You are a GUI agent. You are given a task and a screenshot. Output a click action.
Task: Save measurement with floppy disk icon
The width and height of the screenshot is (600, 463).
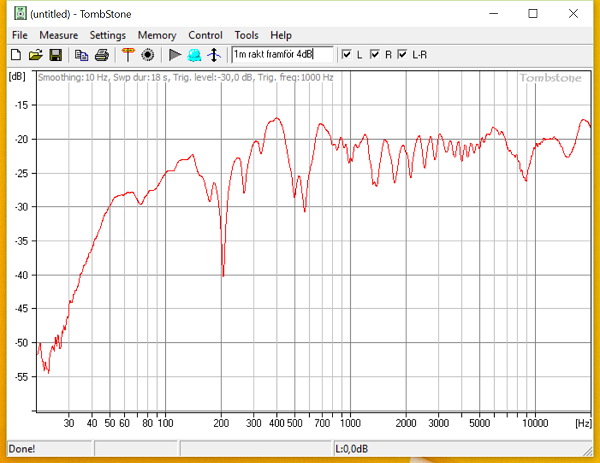(x=56, y=55)
